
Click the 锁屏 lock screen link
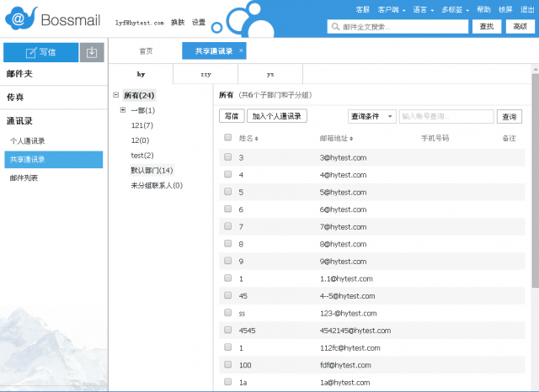[505, 9]
